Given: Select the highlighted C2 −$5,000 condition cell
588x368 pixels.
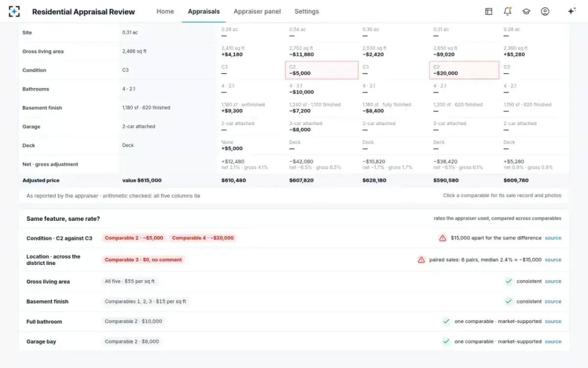Looking at the screenshot, I should (322, 70).
